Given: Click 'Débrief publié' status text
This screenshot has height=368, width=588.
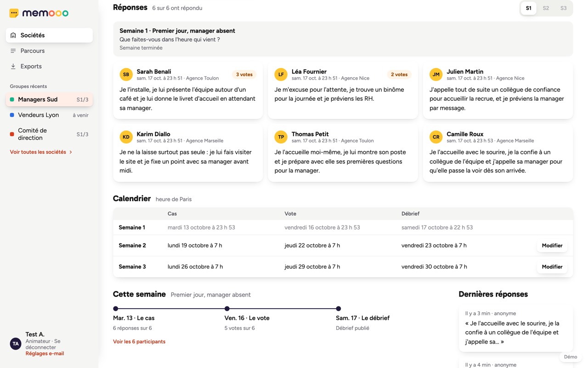Looking at the screenshot, I should point(352,328).
